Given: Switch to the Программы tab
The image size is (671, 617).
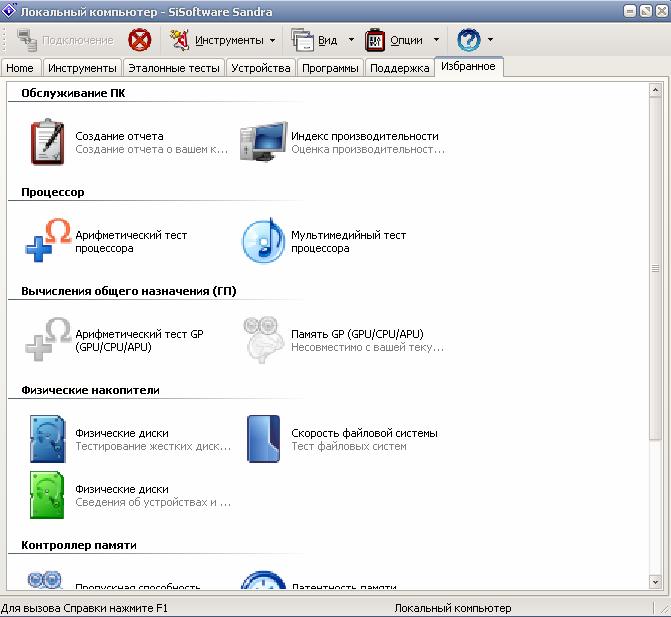Looking at the screenshot, I should pyautogui.click(x=330, y=68).
